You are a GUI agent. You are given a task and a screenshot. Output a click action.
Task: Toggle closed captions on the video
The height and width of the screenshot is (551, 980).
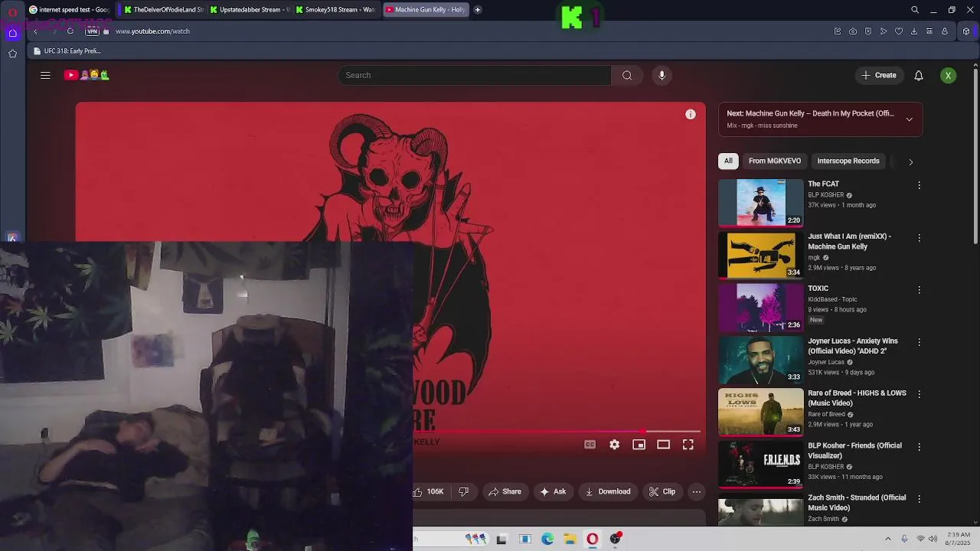590,445
